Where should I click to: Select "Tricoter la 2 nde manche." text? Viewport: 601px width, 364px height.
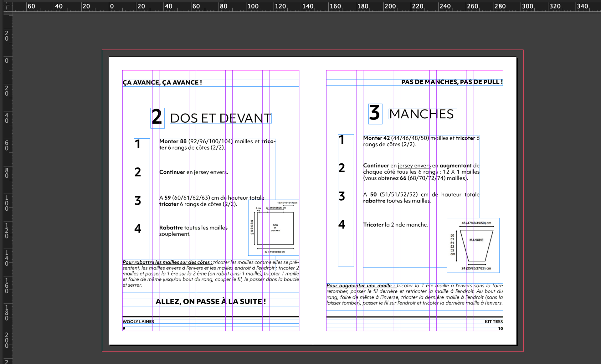point(396,225)
